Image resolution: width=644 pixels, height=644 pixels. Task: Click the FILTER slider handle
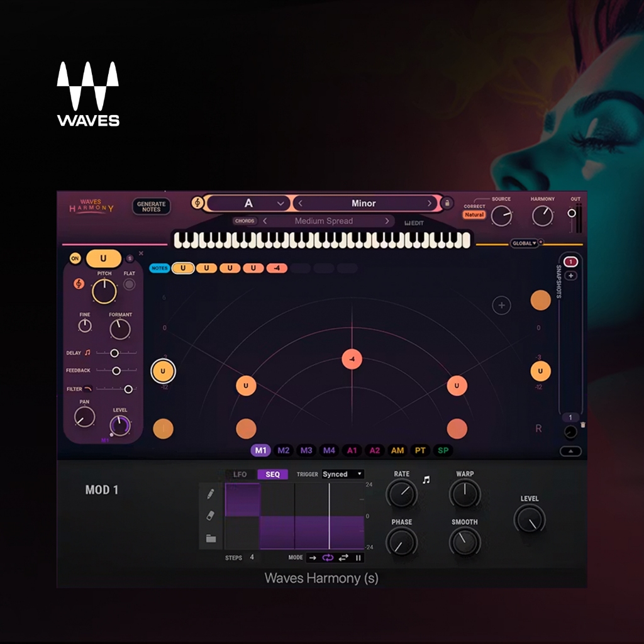(128, 389)
